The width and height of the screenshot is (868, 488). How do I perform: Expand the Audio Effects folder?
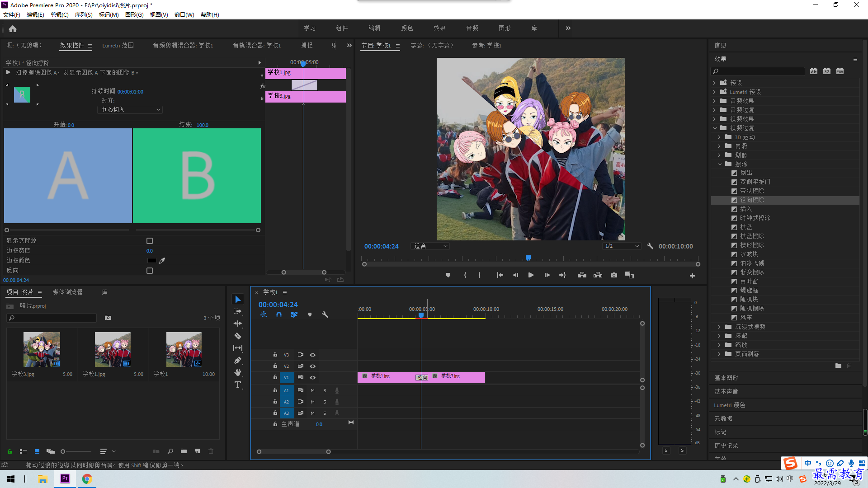click(x=714, y=101)
